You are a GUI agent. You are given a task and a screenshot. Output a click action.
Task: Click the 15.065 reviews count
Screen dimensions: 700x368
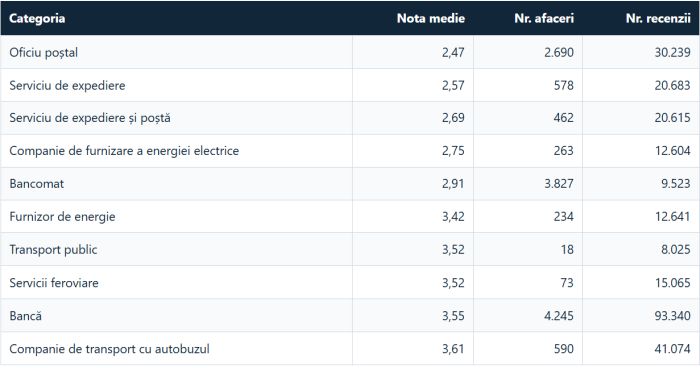[x=673, y=283]
